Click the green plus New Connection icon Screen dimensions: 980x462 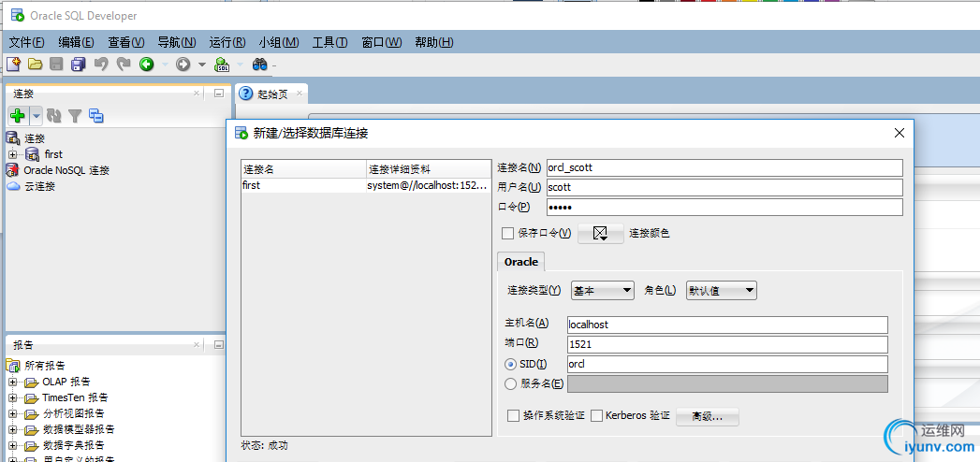[x=18, y=116]
